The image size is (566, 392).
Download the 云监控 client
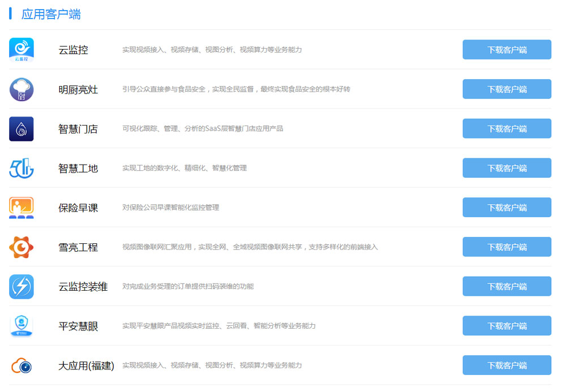coord(507,50)
